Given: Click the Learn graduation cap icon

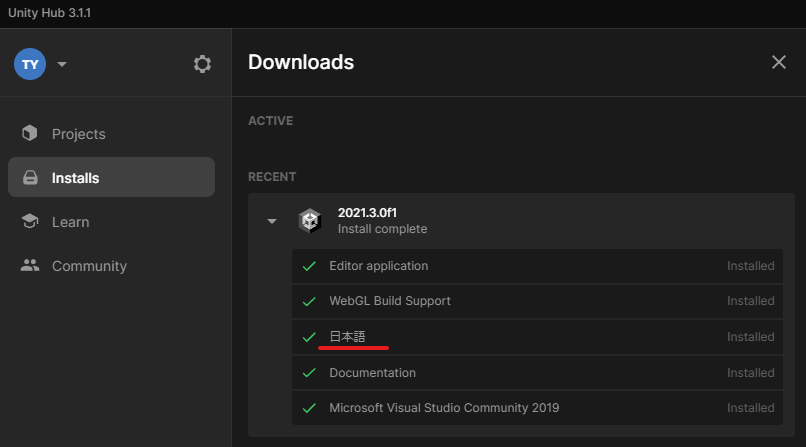Looking at the screenshot, I should pos(30,222).
